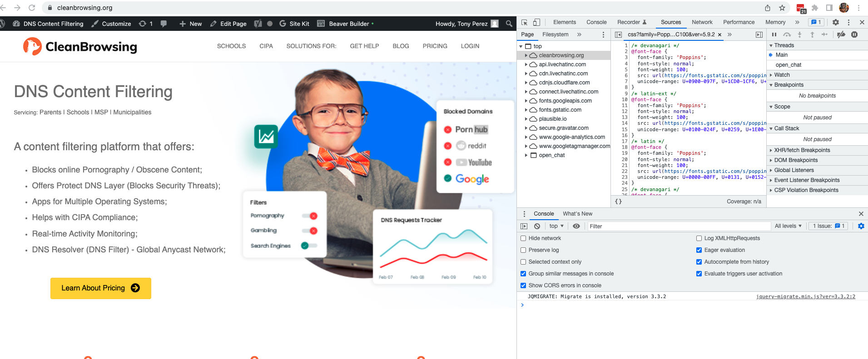Collapse the top frame tree node
The height and width of the screenshot is (359, 868).
[x=521, y=46]
